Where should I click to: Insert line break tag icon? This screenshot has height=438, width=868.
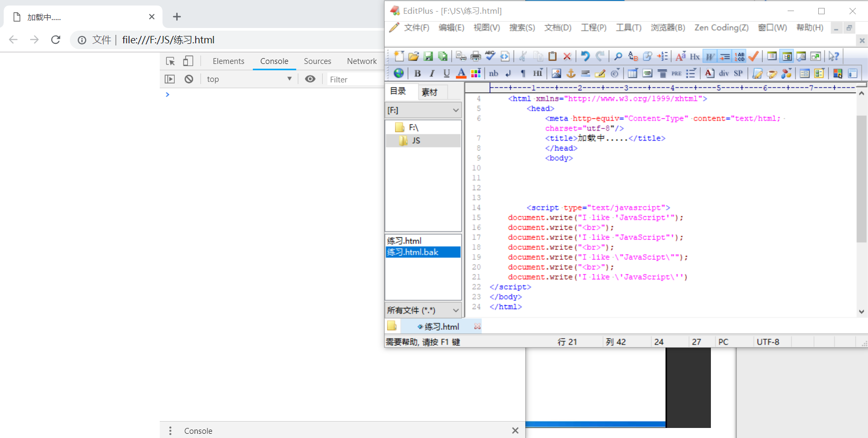coord(508,73)
